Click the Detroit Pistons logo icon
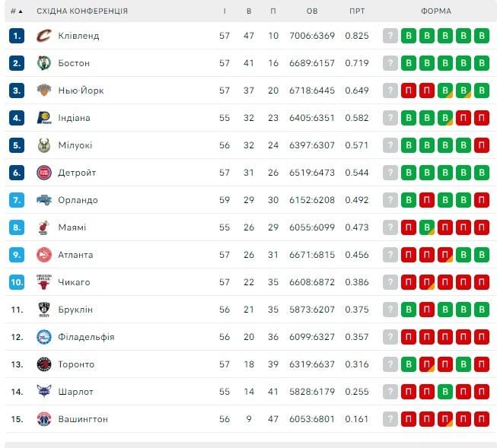Viewport: 497px width, 448px height. point(43,173)
